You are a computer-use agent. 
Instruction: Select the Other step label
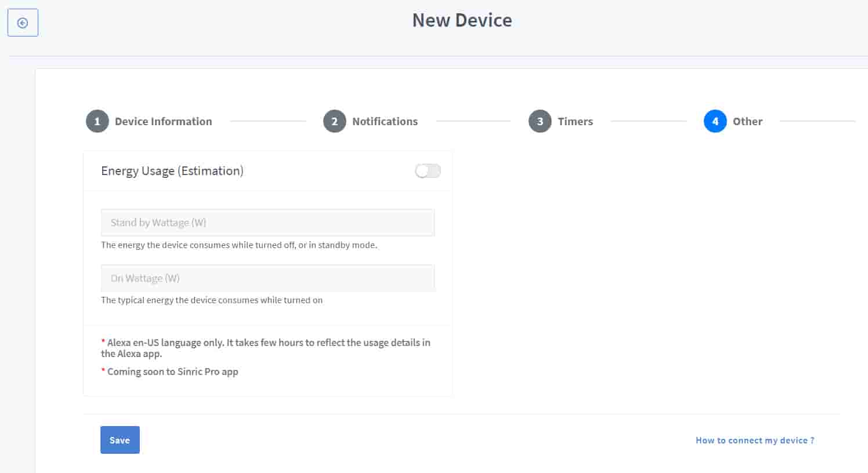click(x=747, y=121)
